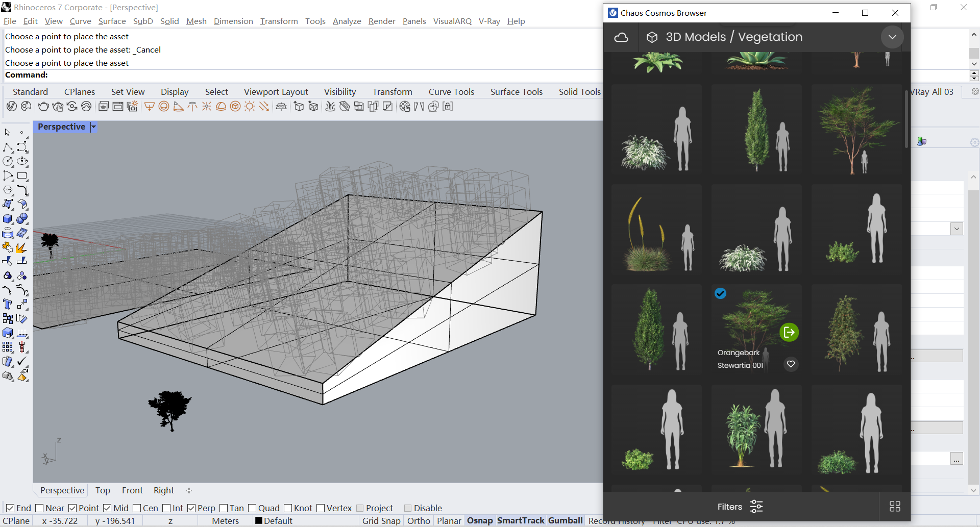
Task: Add a V-Ray Sun light
Action: point(250,107)
